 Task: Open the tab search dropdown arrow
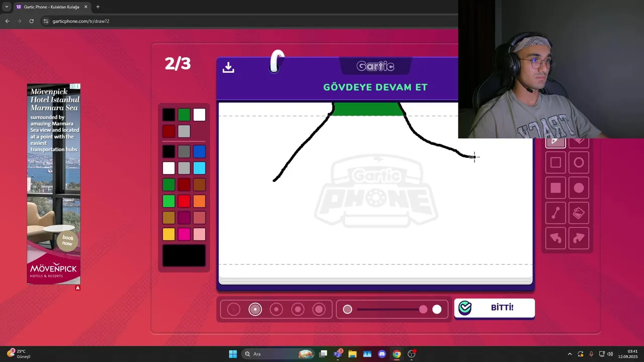(x=7, y=7)
